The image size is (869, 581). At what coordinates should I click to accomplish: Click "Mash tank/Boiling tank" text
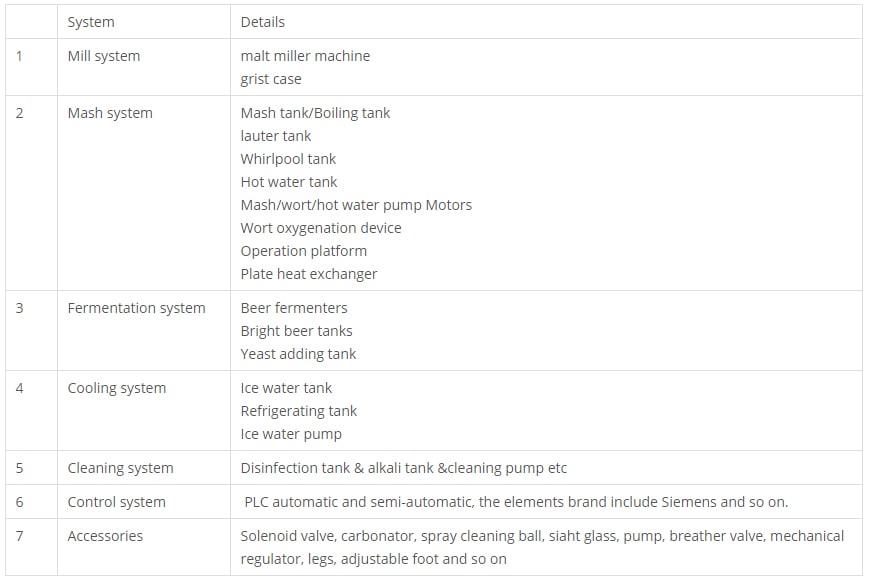[315, 113]
